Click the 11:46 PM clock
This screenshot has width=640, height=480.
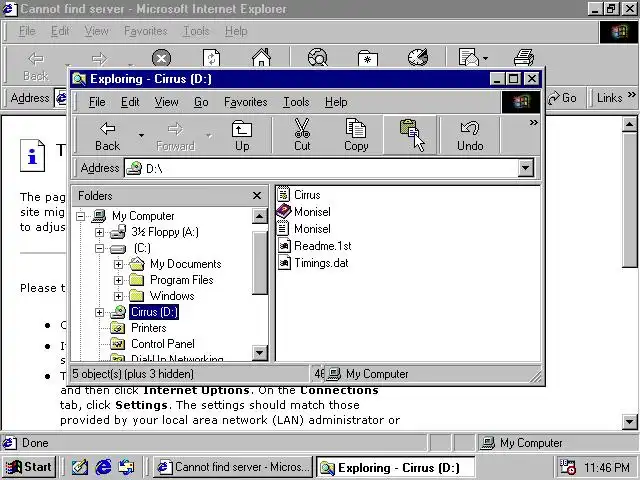tap(607, 467)
